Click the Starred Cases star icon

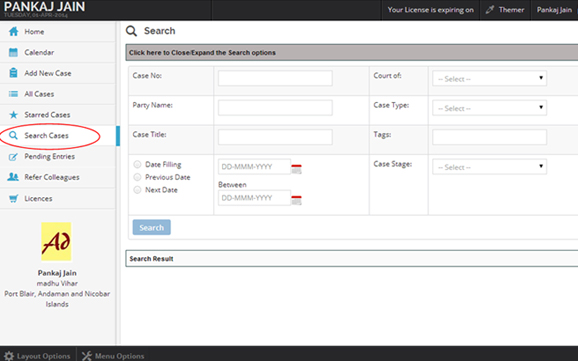pyautogui.click(x=13, y=115)
